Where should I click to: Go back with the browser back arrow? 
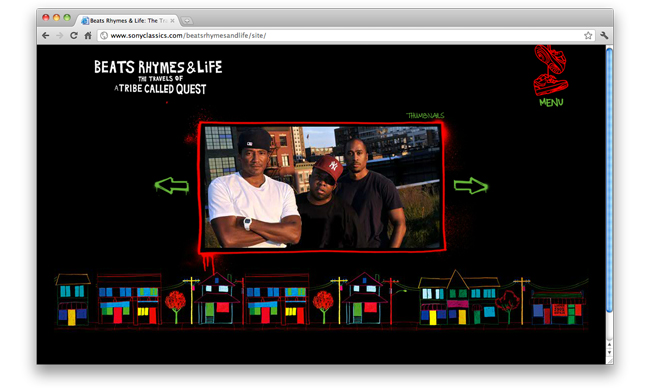point(46,36)
